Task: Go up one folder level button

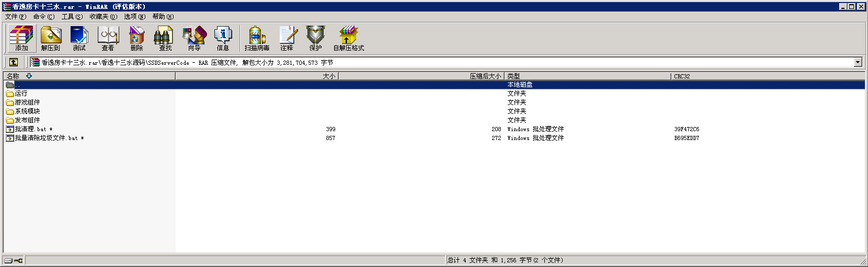Action: click(14, 62)
